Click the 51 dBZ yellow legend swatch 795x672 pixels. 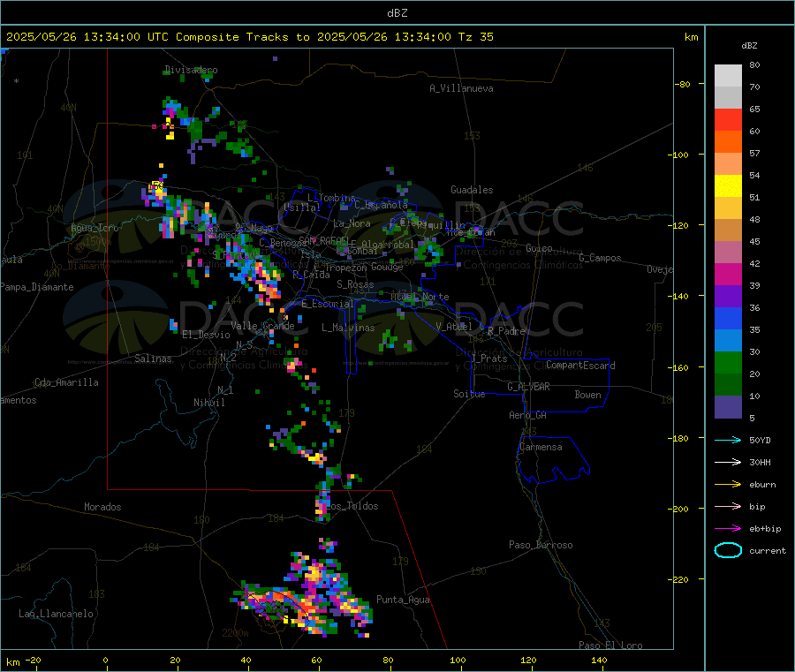(728, 186)
